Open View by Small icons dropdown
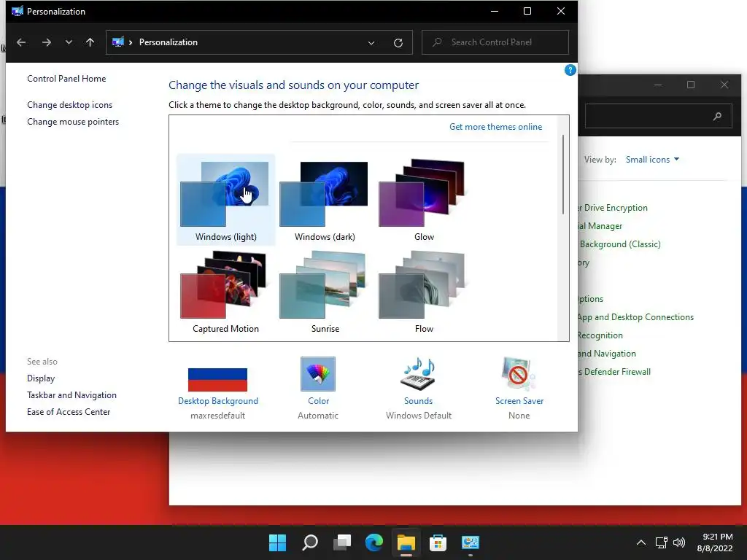The image size is (747, 560). [x=652, y=160]
